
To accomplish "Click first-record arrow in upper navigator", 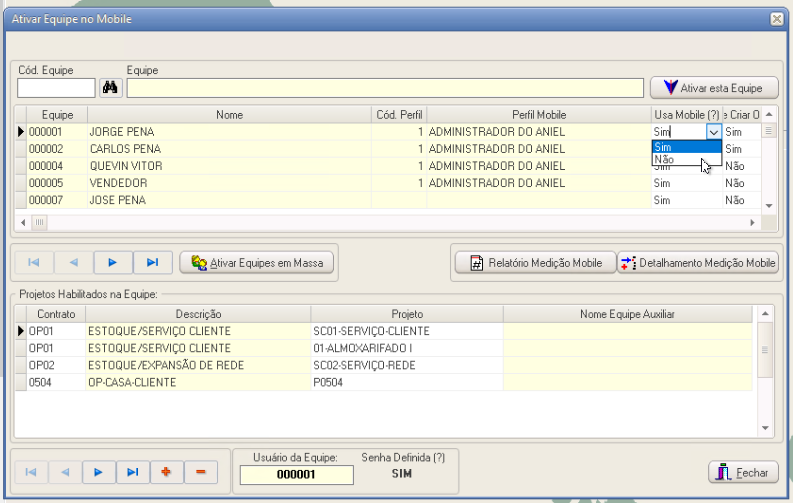I will tap(34, 262).
